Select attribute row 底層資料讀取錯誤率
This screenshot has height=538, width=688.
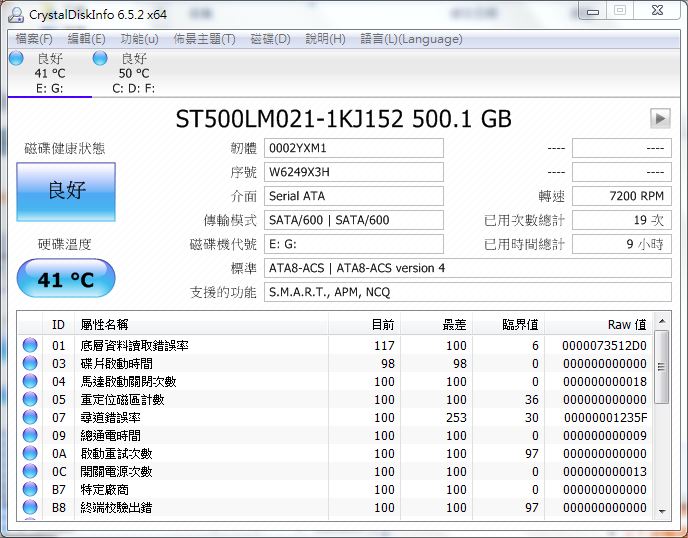[x=335, y=345]
